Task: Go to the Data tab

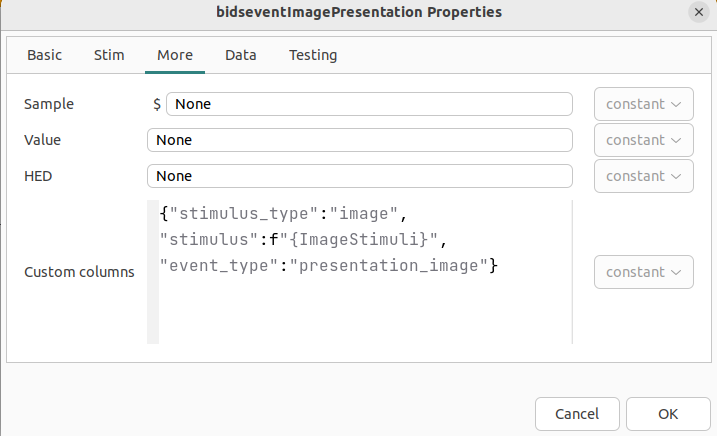Action: pyautogui.click(x=241, y=55)
